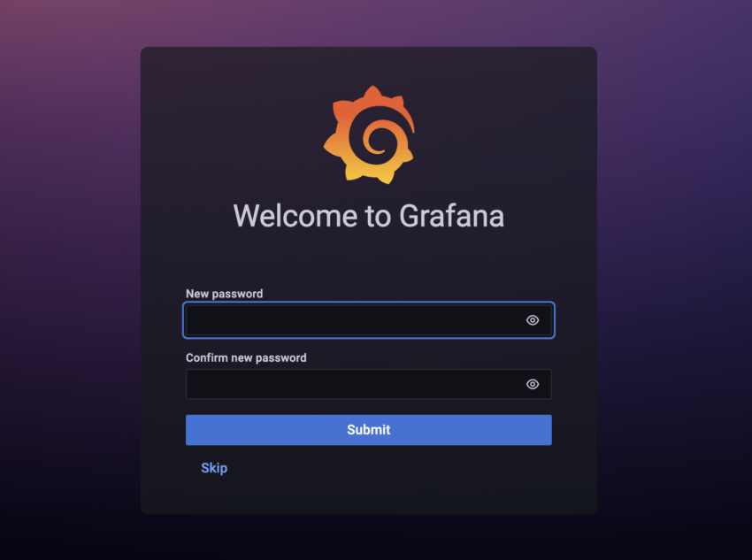Click the Grafana swirl logo
The width and height of the screenshot is (752, 560).
pyautogui.click(x=369, y=134)
